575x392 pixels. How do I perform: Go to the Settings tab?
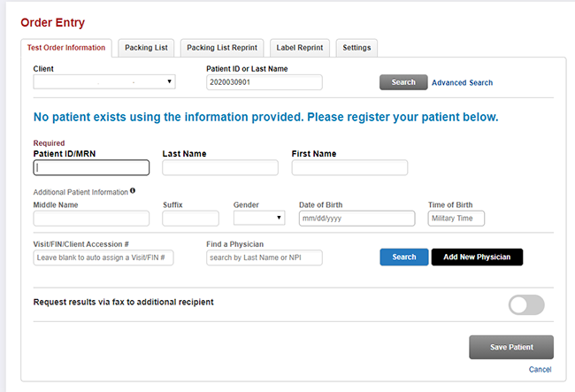[356, 48]
